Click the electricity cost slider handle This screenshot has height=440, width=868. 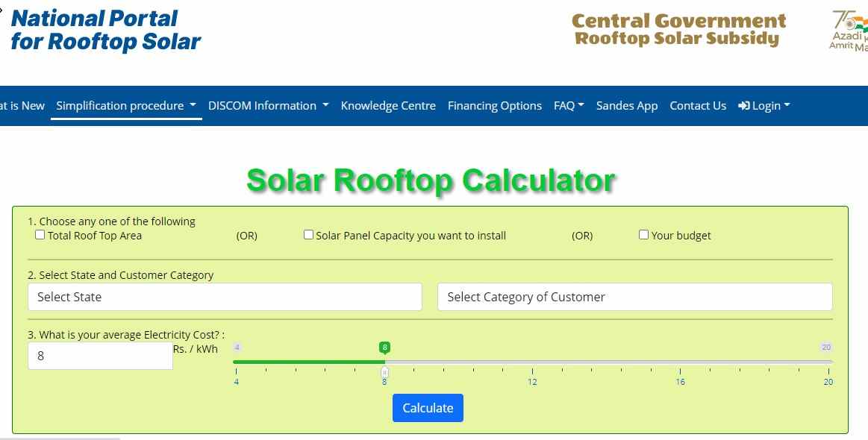click(x=384, y=371)
